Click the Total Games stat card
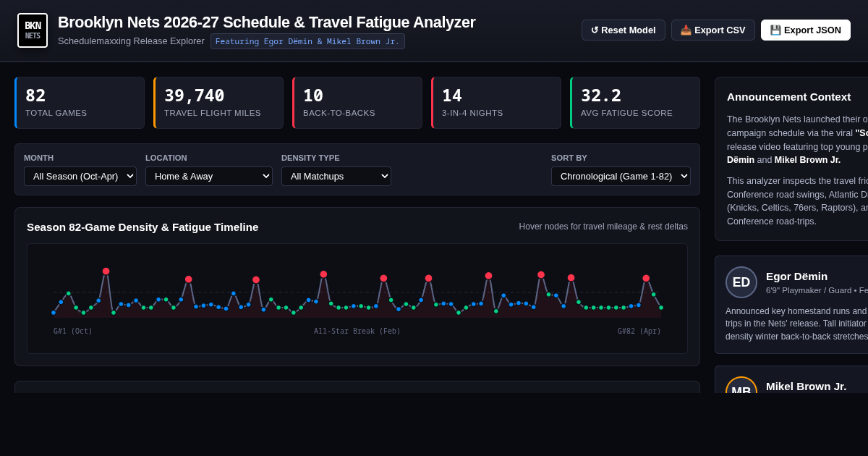868x456 pixels. click(80, 103)
